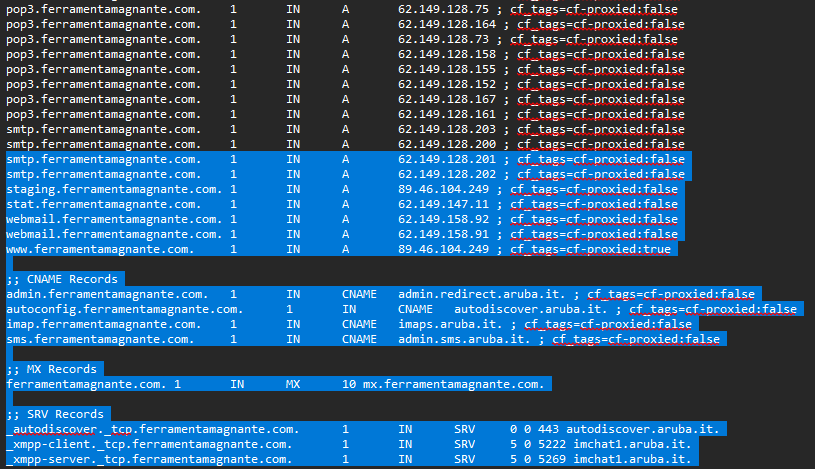
Task: Click the IP address 62.149.128.167
Action: [447, 99]
